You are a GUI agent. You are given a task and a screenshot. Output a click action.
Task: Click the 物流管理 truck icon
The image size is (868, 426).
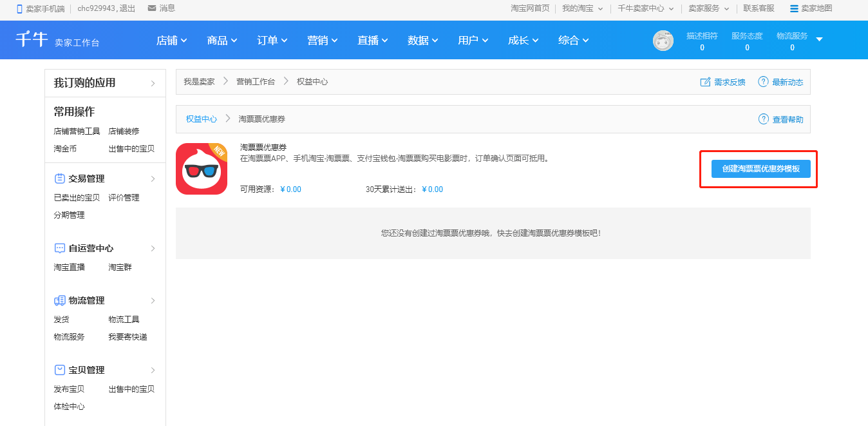[60, 300]
